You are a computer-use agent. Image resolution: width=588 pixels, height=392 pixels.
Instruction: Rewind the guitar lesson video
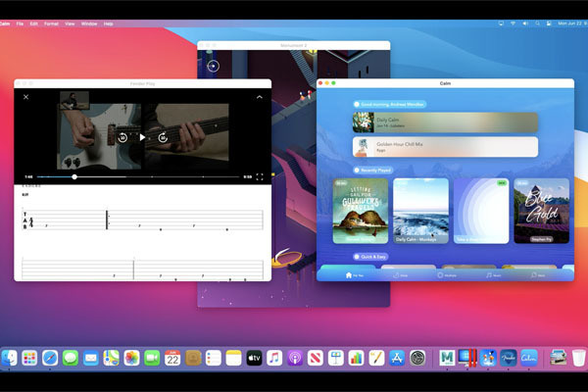coord(122,137)
